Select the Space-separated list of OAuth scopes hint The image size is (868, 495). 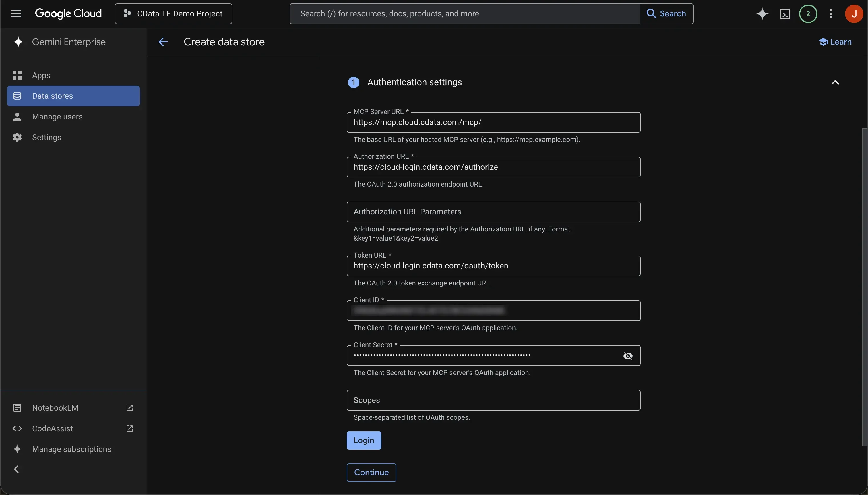coord(412,417)
